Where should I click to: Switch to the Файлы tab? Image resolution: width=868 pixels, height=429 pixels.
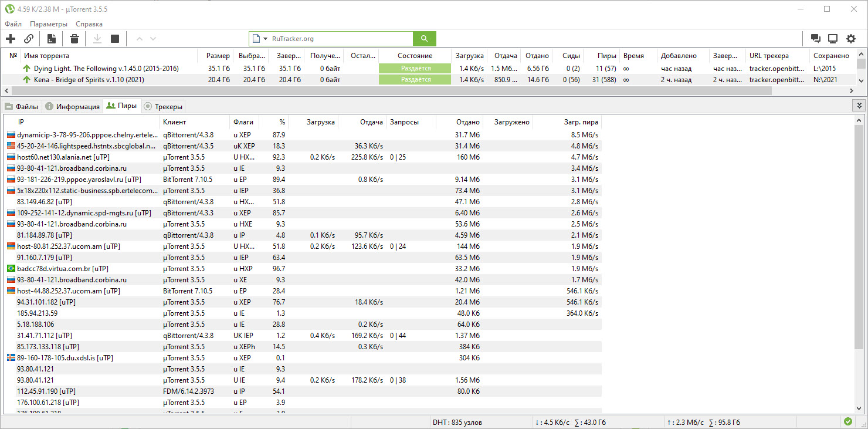pyautogui.click(x=22, y=107)
